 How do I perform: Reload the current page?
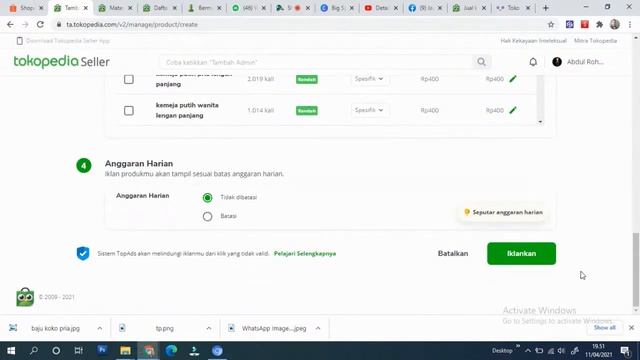[x=40, y=24]
